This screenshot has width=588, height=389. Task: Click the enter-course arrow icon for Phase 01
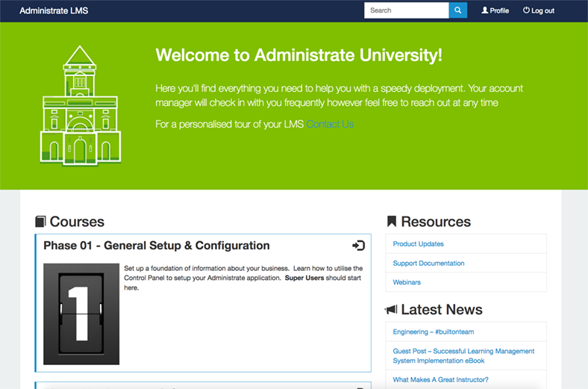tap(358, 246)
